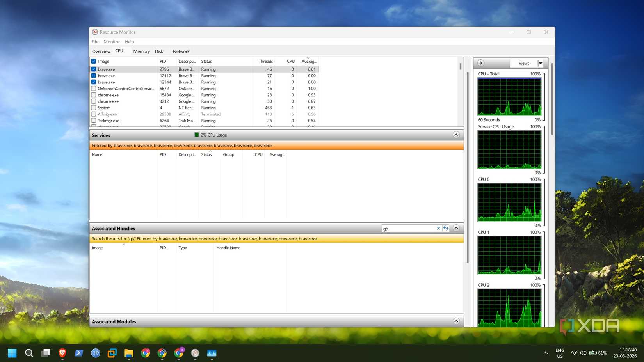Launch PowerShell from the taskbar
The image size is (644, 362).
79,353
